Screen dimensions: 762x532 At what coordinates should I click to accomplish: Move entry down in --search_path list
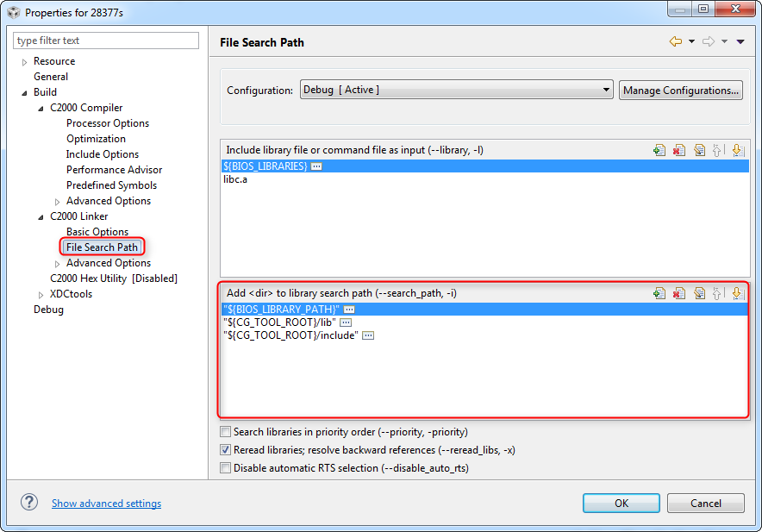coord(737,293)
